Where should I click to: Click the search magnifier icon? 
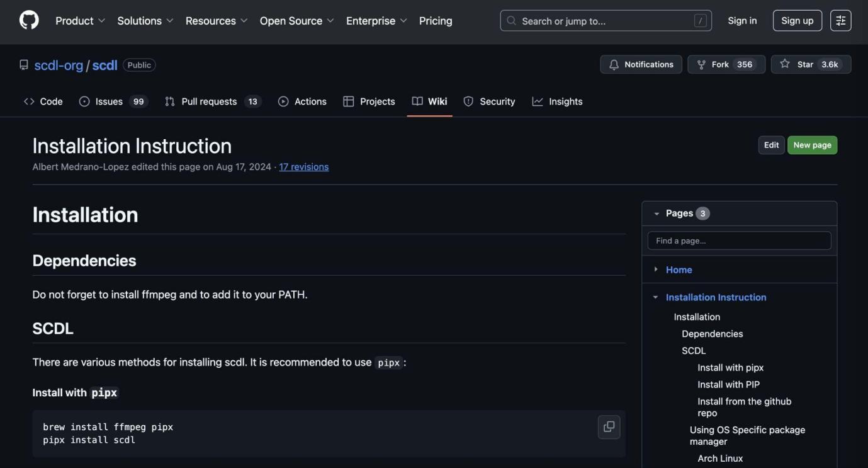(x=512, y=21)
